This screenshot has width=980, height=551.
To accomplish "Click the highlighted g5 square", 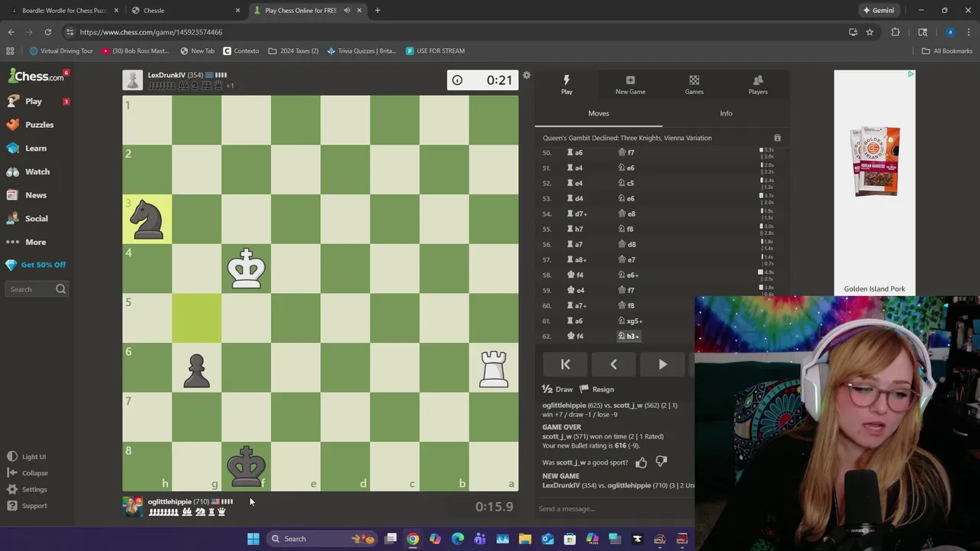I will tap(197, 318).
